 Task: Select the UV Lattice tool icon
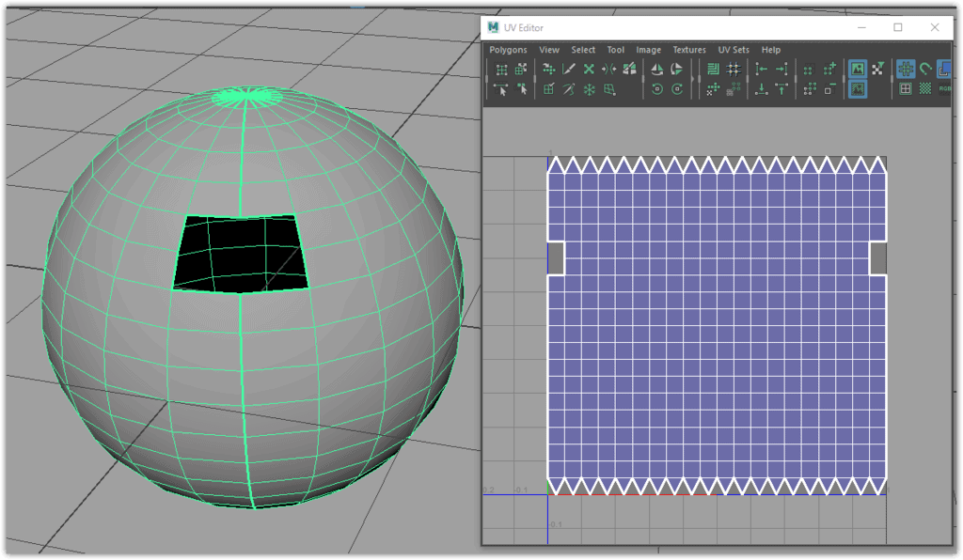point(502,70)
